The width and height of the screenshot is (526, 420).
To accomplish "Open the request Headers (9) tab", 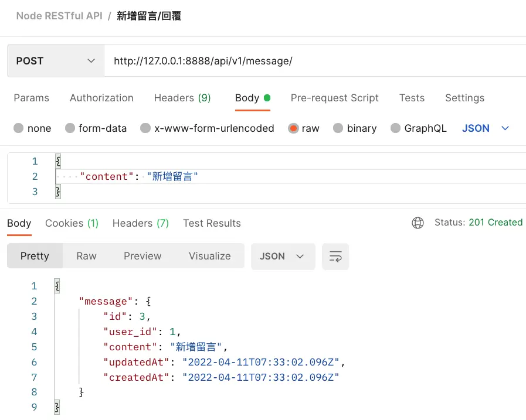I will pyautogui.click(x=182, y=98).
